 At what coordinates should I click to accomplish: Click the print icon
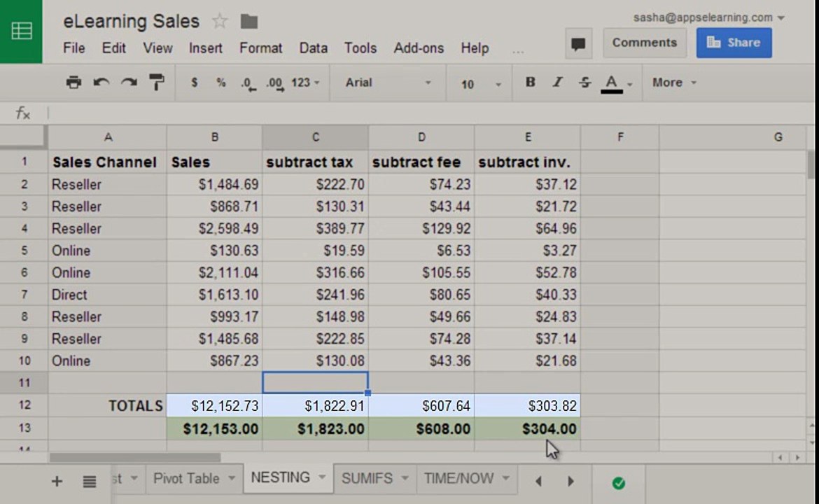click(73, 83)
